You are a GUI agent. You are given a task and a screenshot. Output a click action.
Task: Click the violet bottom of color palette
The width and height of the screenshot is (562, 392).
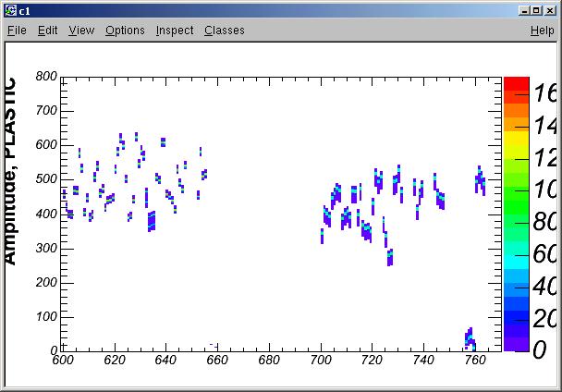click(517, 344)
